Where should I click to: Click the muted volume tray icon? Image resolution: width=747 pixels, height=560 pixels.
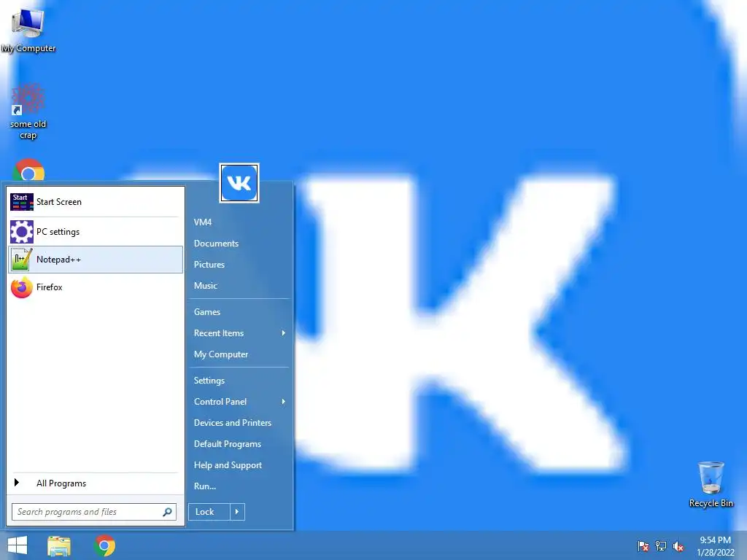click(678, 546)
